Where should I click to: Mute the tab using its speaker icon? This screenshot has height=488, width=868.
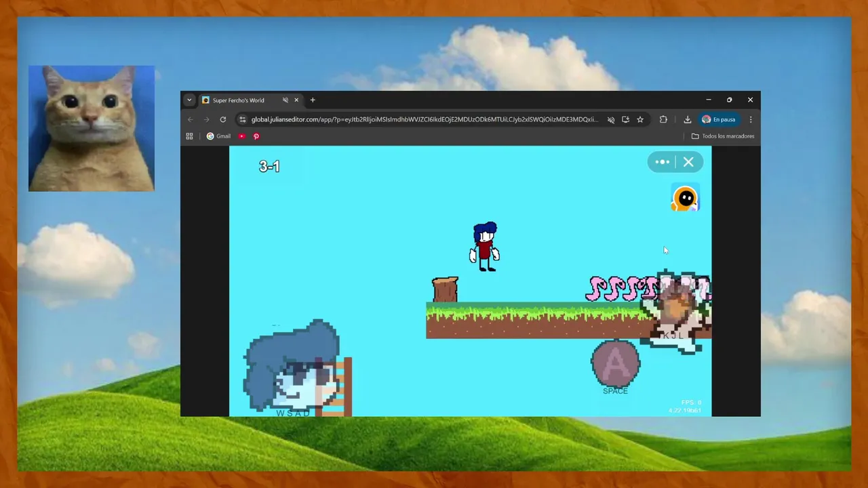click(285, 100)
